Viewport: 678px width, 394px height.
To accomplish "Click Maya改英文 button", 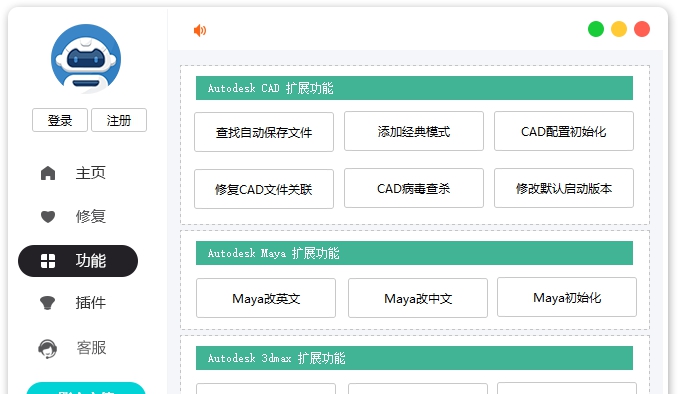I will pyautogui.click(x=266, y=298).
